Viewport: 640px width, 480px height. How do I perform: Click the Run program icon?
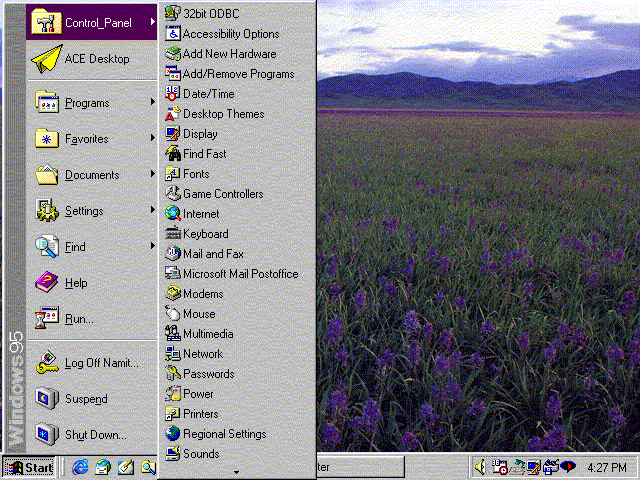click(x=47, y=318)
